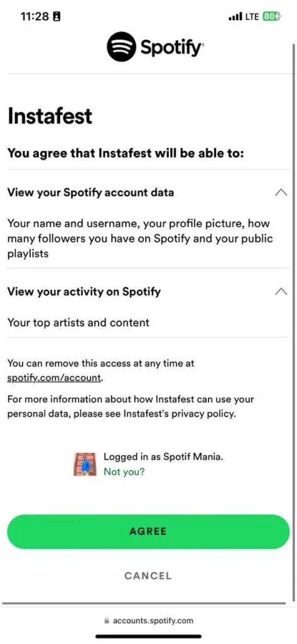
Task: Collapse the activity on Spotify chevron
Action: [x=281, y=292]
